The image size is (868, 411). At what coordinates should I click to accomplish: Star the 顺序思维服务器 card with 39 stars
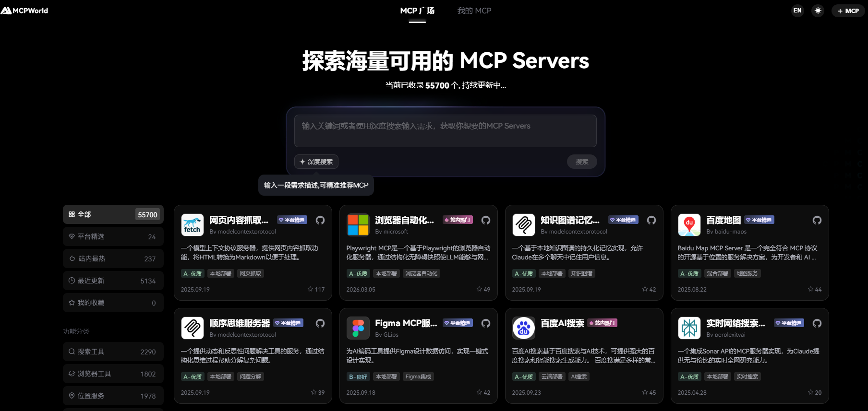point(313,392)
